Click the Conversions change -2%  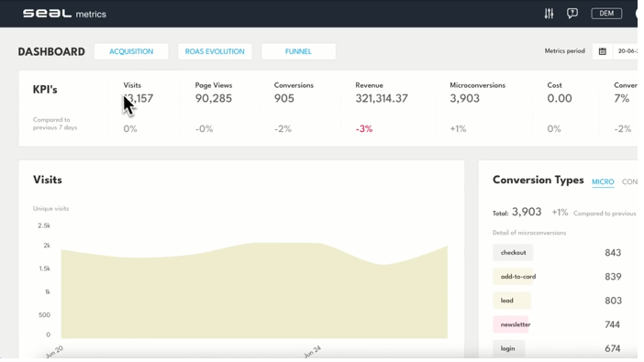click(x=283, y=129)
